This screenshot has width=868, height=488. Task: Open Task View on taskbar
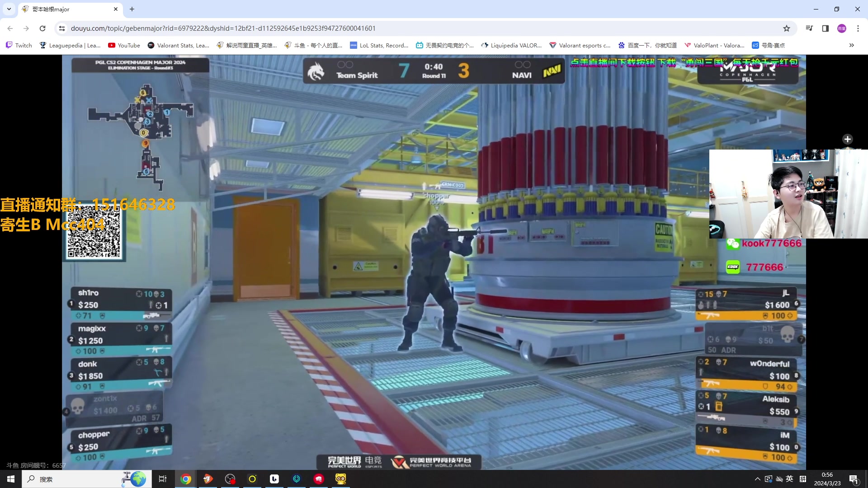coord(163,479)
